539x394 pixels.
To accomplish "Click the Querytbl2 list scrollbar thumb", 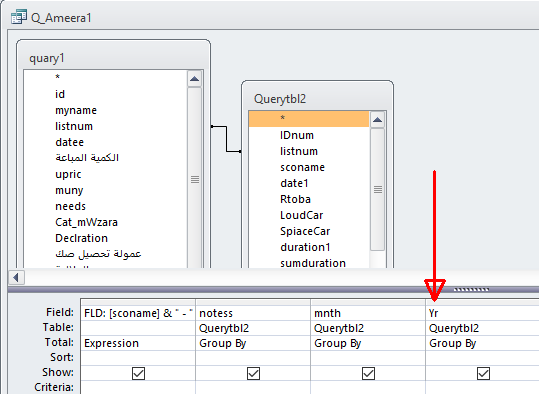I will tap(378, 189).
